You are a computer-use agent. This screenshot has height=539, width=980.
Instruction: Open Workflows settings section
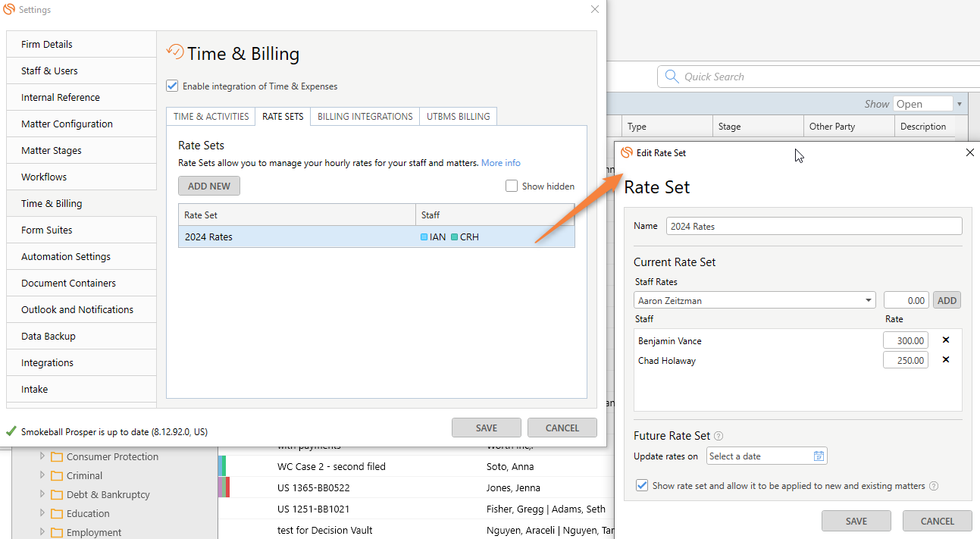tap(81, 177)
